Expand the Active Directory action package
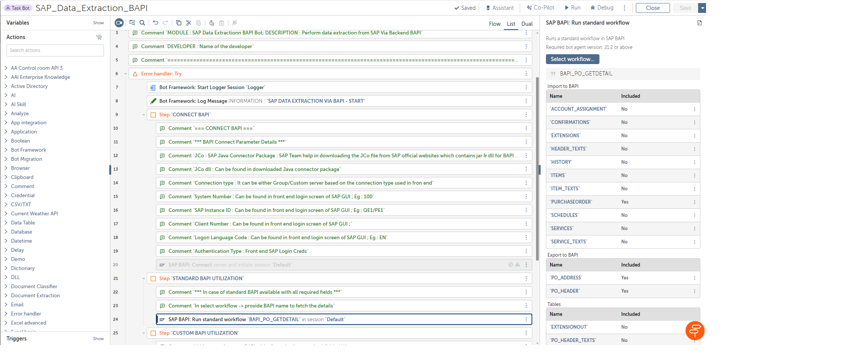The height and width of the screenshot is (364, 868). pyautogui.click(x=6, y=86)
